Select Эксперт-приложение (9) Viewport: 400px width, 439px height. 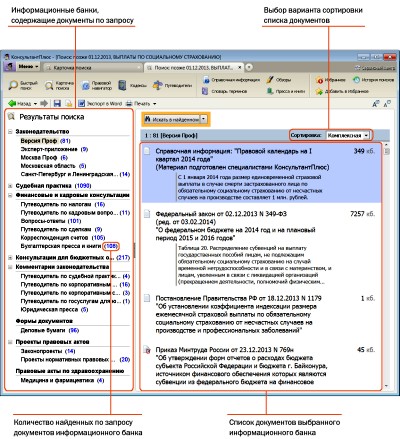(54, 149)
